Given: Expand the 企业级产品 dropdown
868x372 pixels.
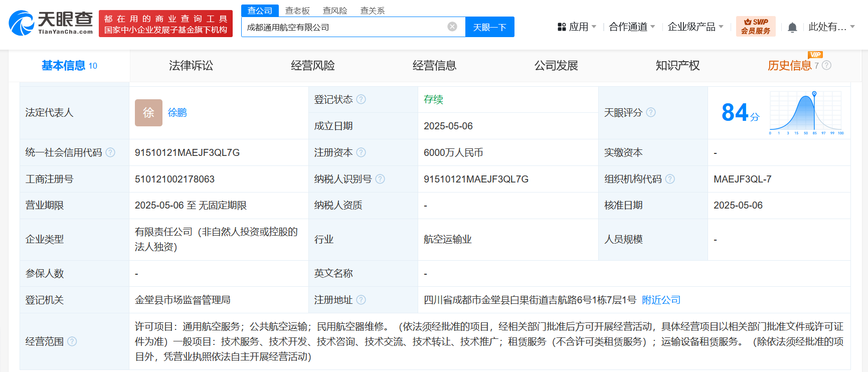Looking at the screenshot, I should pyautogui.click(x=696, y=27).
